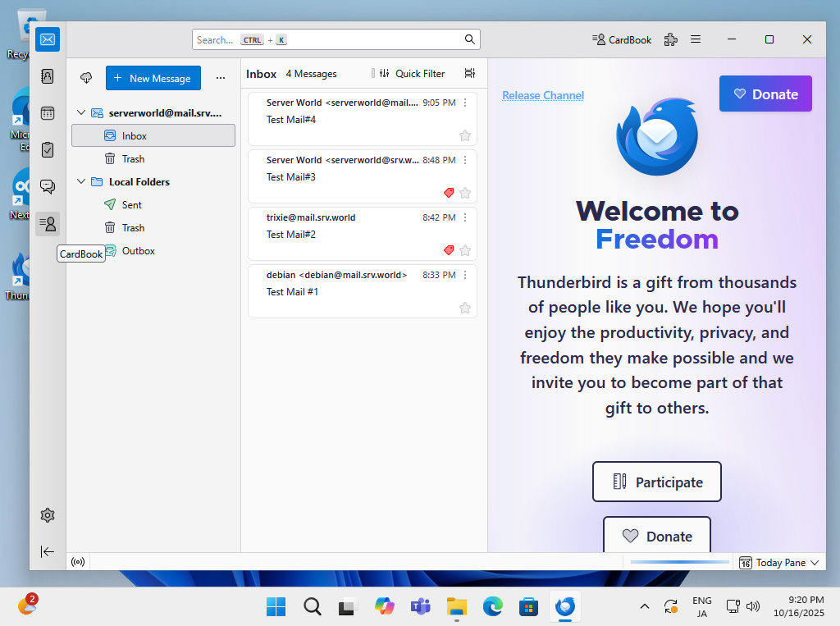This screenshot has width=840, height=626.
Task: Collapse the spaces toolbar
Action: pyautogui.click(x=48, y=551)
